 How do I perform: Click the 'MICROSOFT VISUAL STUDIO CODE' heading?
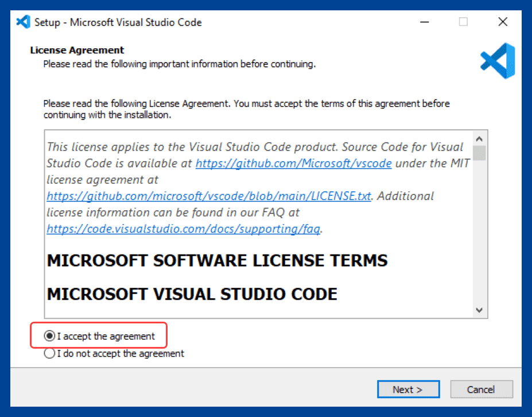[x=192, y=294]
